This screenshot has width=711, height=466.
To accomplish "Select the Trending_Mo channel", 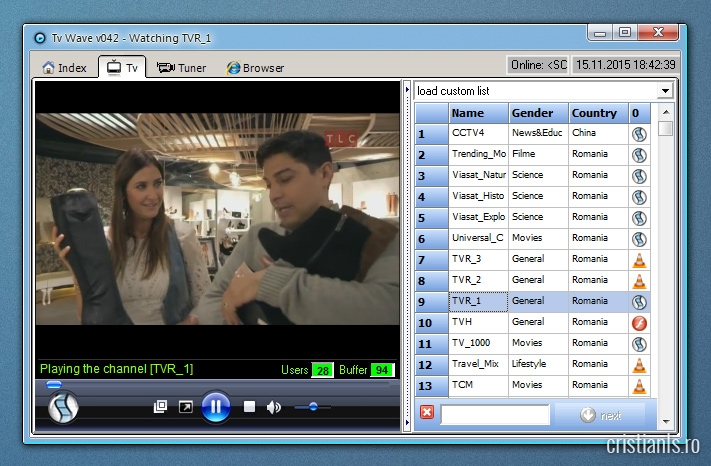I will (478, 154).
